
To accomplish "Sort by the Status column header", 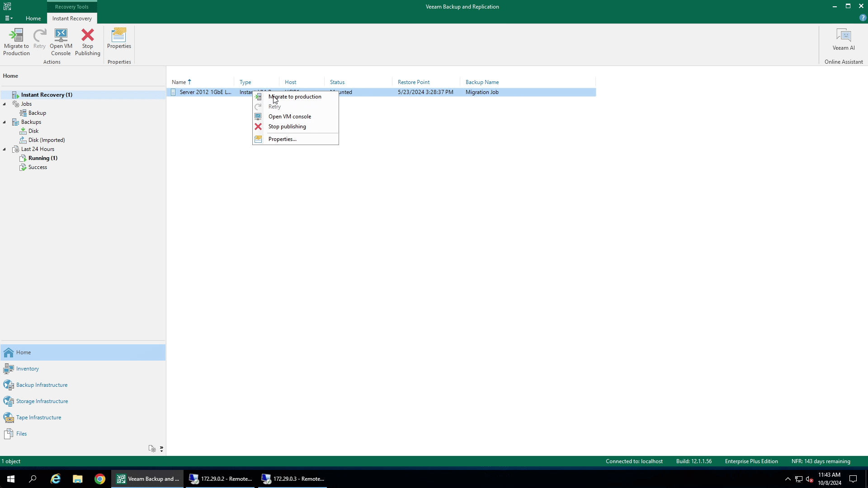I will click(358, 82).
